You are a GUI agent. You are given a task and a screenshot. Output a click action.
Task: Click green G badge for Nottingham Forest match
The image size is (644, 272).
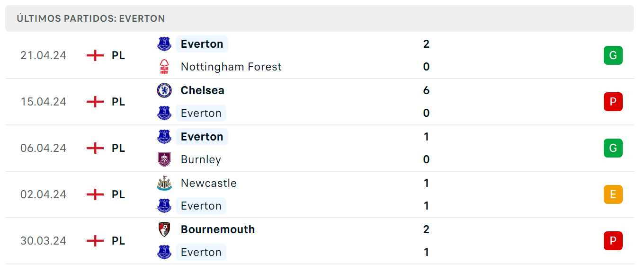point(613,55)
